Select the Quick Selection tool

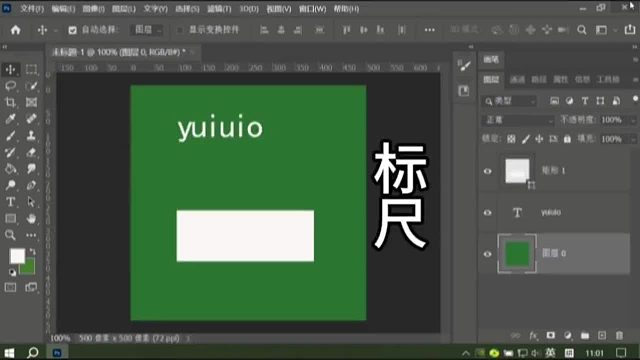tap(31, 86)
